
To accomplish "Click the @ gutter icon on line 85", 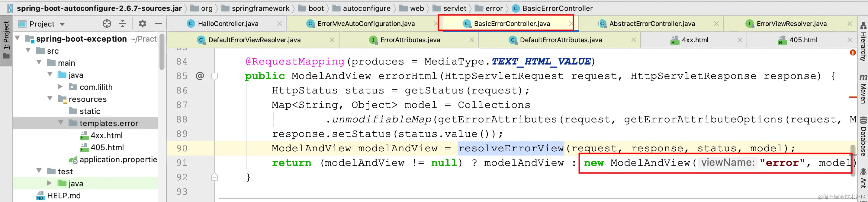I will tap(200, 76).
